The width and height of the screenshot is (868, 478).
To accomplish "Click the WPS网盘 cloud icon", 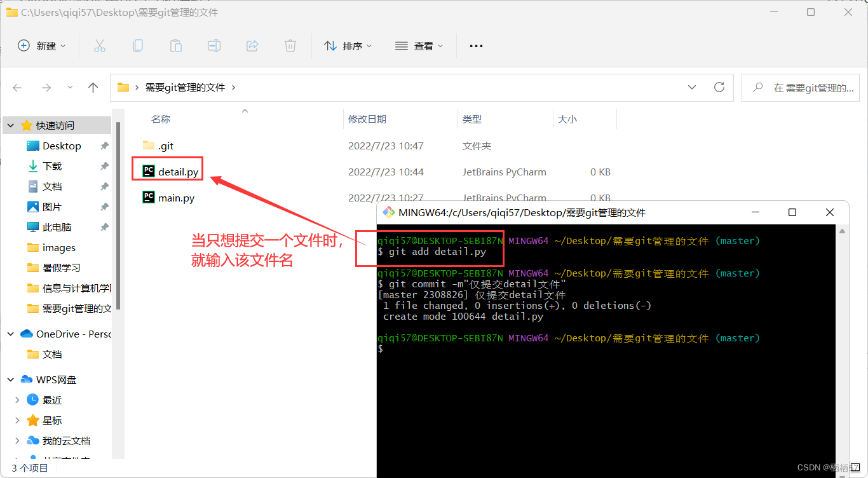I will (x=27, y=379).
